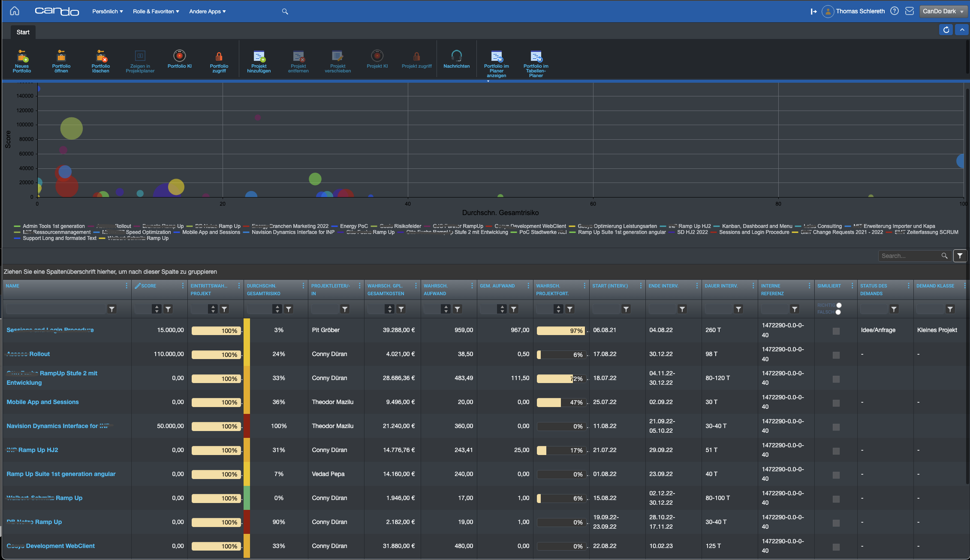The image size is (970, 560).
Task: Toggle Simuliert checkbox for Development WebClient row
Action: 836,547
